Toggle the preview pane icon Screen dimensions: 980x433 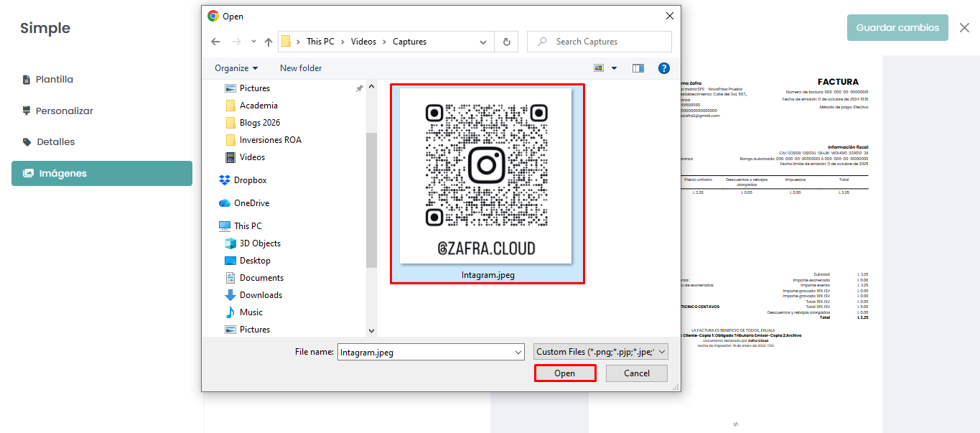[x=638, y=68]
